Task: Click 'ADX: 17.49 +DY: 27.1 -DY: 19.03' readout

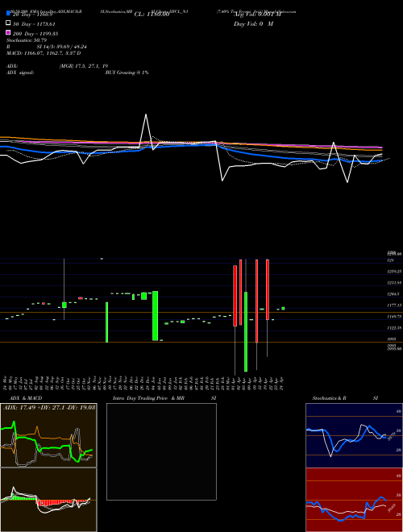Action: point(49,407)
